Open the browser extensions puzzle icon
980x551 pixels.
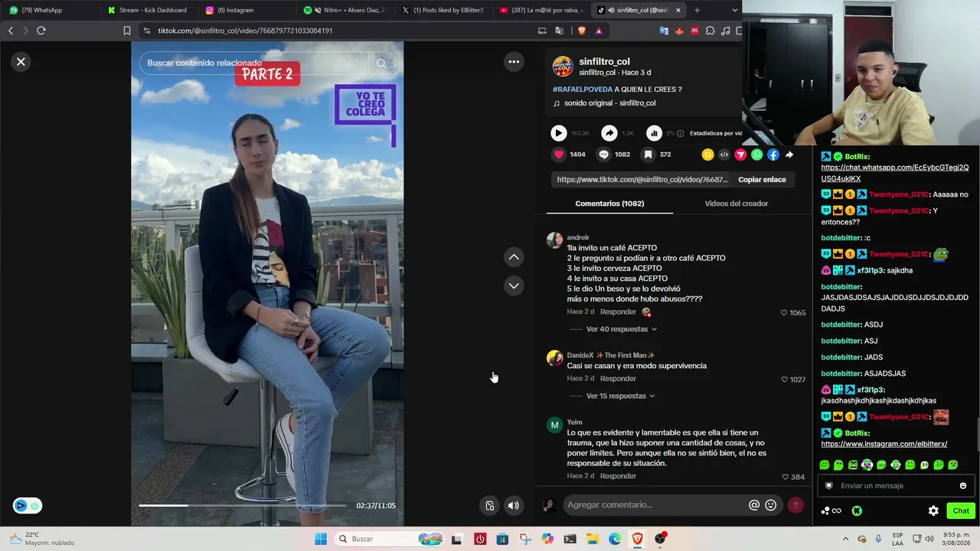pyautogui.click(x=710, y=31)
